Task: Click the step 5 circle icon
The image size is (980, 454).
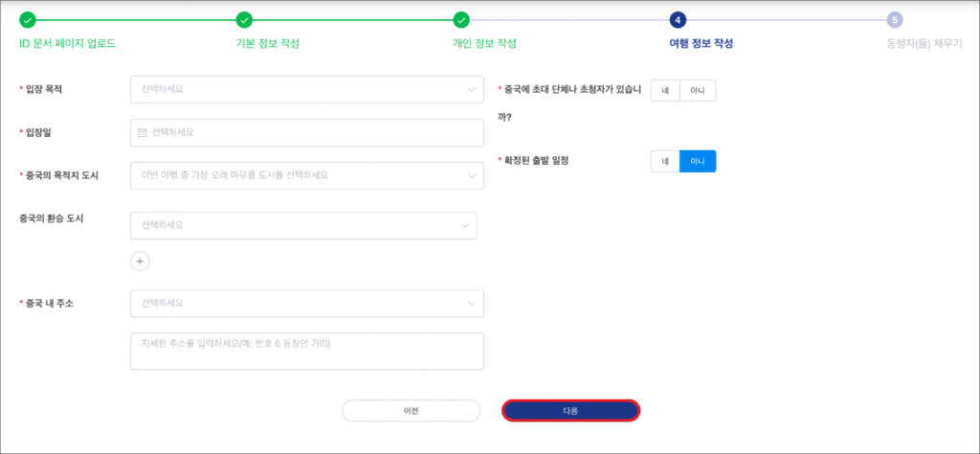Action: click(x=895, y=19)
